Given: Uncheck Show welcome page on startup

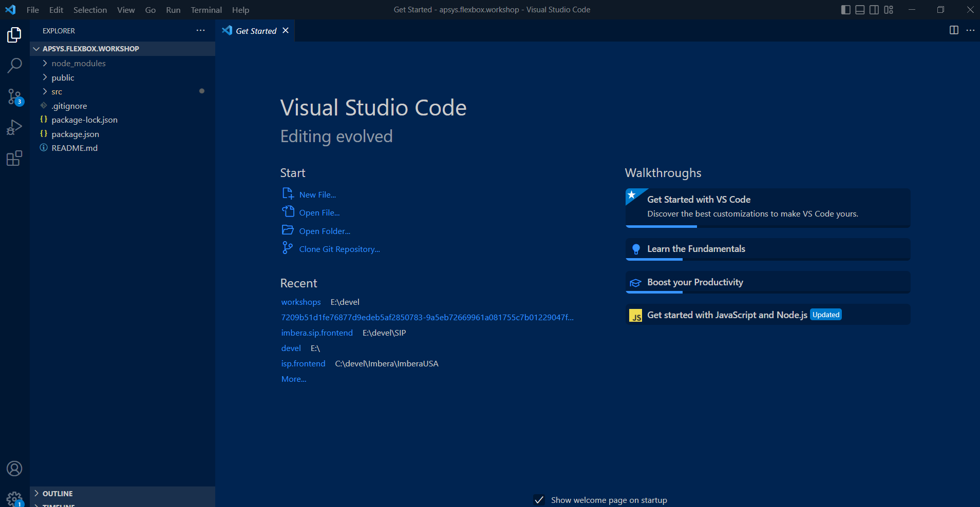Looking at the screenshot, I should 539,500.
